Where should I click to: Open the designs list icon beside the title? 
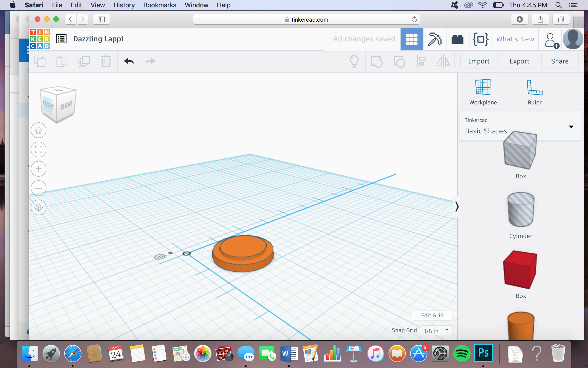tap(61, 39)
